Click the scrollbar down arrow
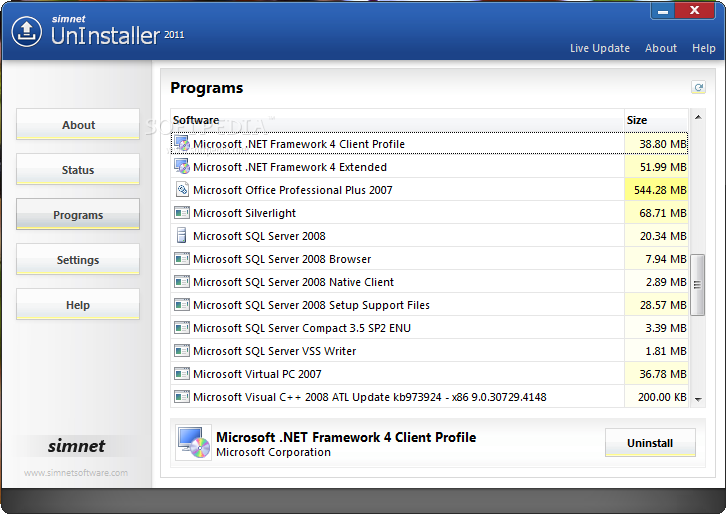This screenshot has height=514, width=726. (x=698, y=399)
